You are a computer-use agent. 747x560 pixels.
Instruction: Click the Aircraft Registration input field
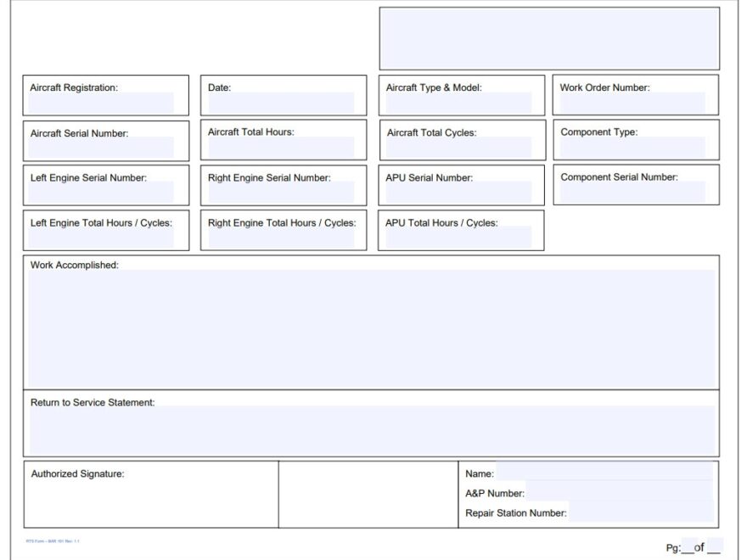101,103
